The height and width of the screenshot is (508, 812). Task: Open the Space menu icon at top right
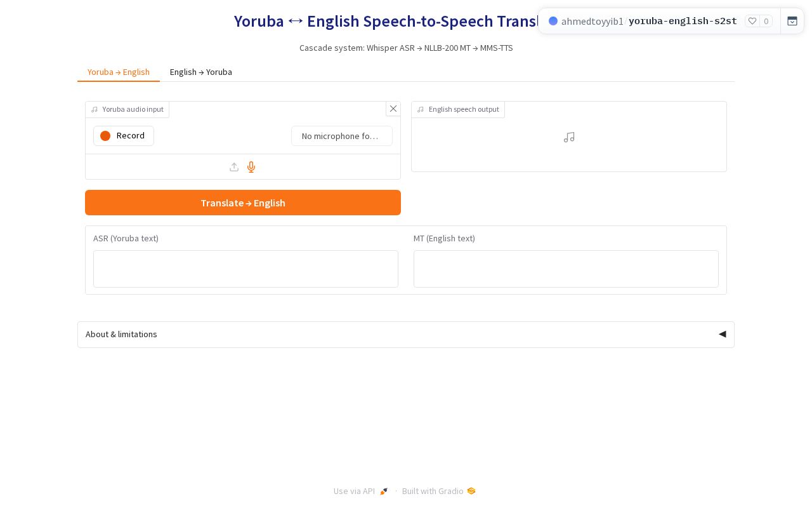coord(792,21)
